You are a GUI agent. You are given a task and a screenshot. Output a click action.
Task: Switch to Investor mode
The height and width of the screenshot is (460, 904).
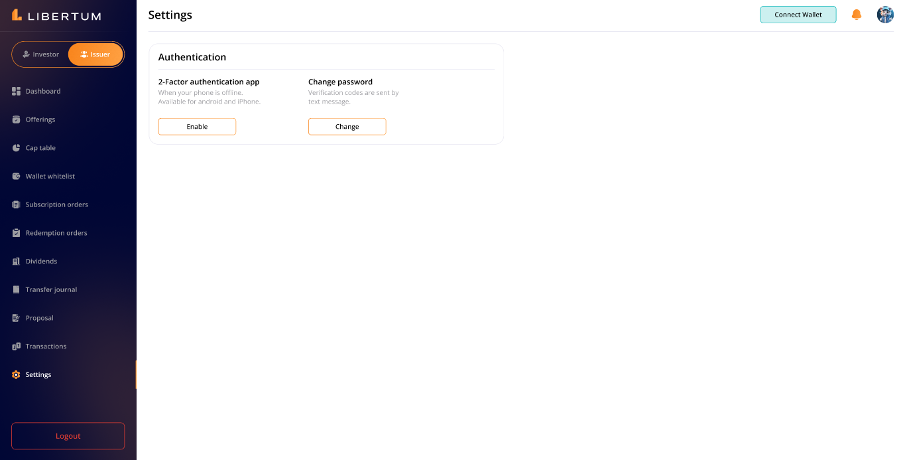tap(41, 54)
